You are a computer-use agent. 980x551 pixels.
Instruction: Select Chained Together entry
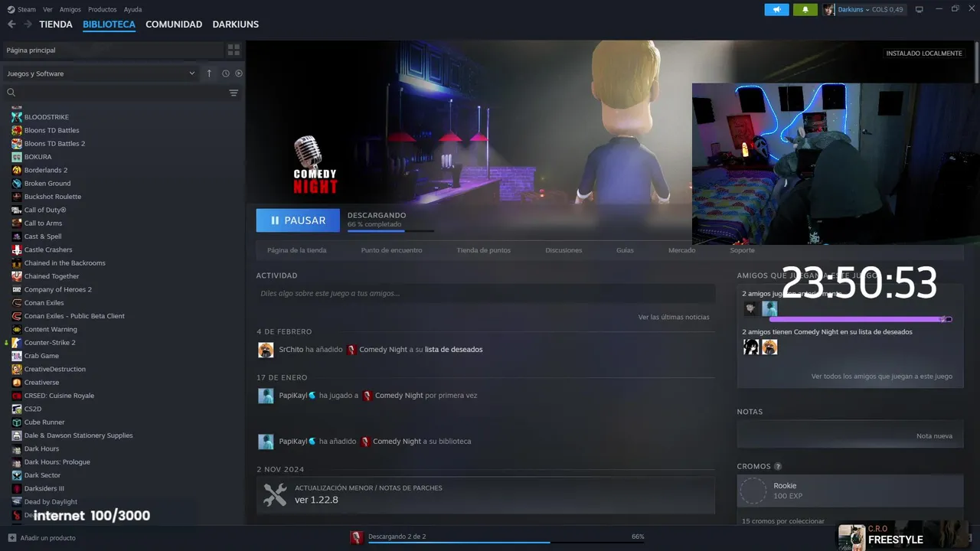click(x=52, y=276)
